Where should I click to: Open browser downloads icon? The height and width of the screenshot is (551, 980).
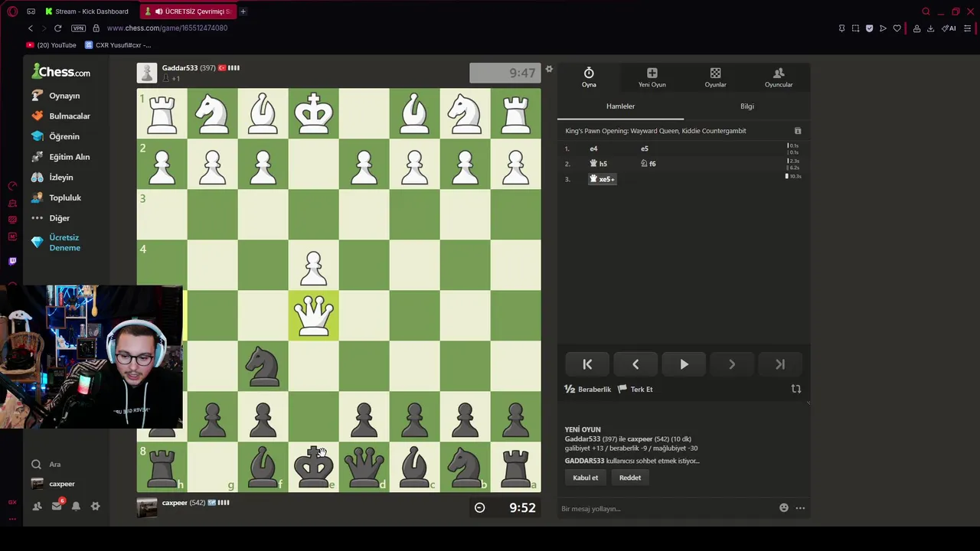click(931, 28)
